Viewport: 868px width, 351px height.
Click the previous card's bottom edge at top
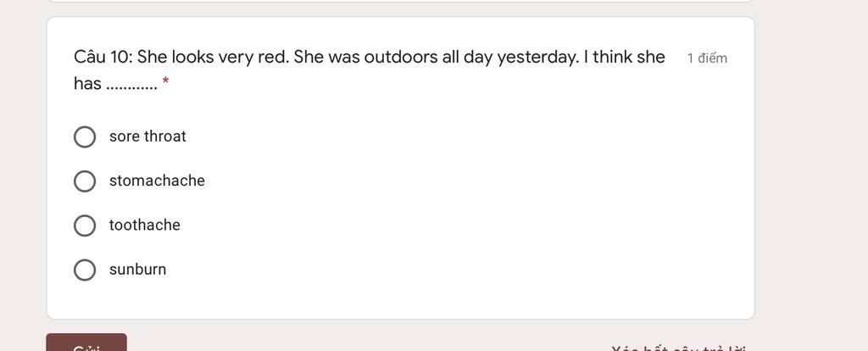(x=401, y=1)
